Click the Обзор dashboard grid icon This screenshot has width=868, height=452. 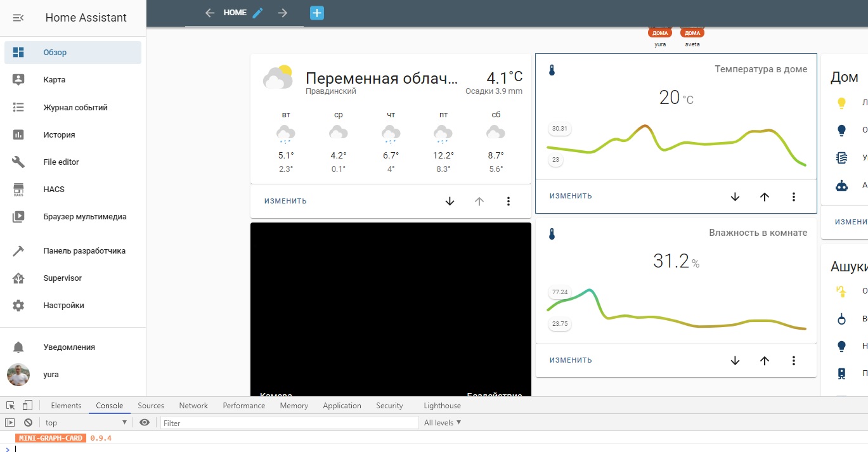point(18,53)
